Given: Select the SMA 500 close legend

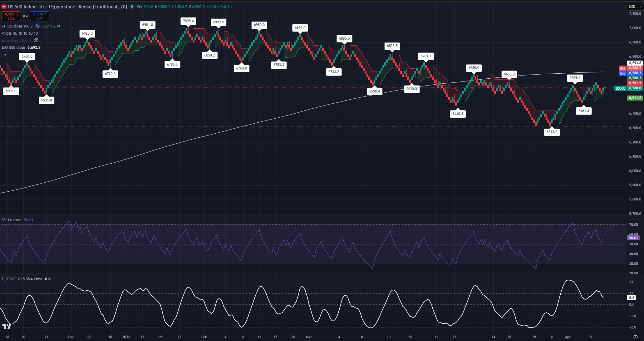Looking at the screenshot, I should [x=13, y=48].
